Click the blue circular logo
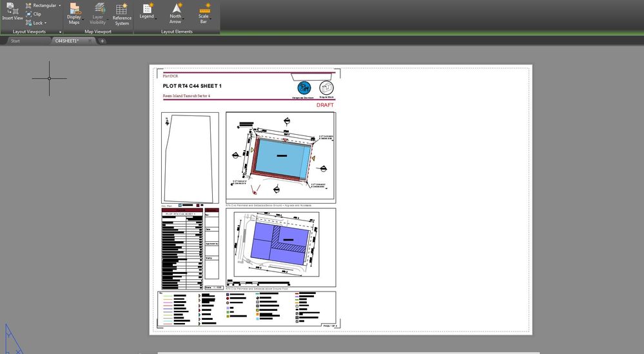This screenshot has width=644, height=354. tap(304, 88)
